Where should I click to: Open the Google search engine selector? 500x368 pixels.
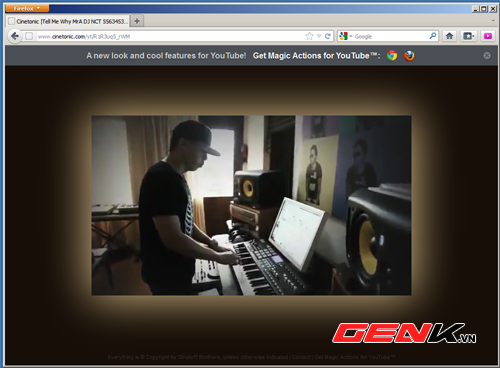[x=346, y=36]
